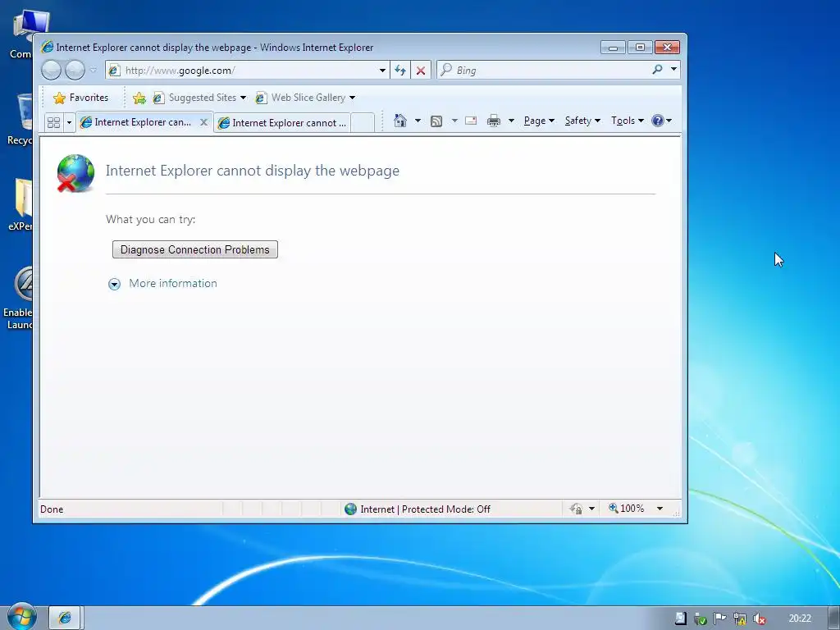Image resolution: width=840 pixels, height=630 pixels.
Task: Select the yellow folder desktop icon
Action: [20, 204]
